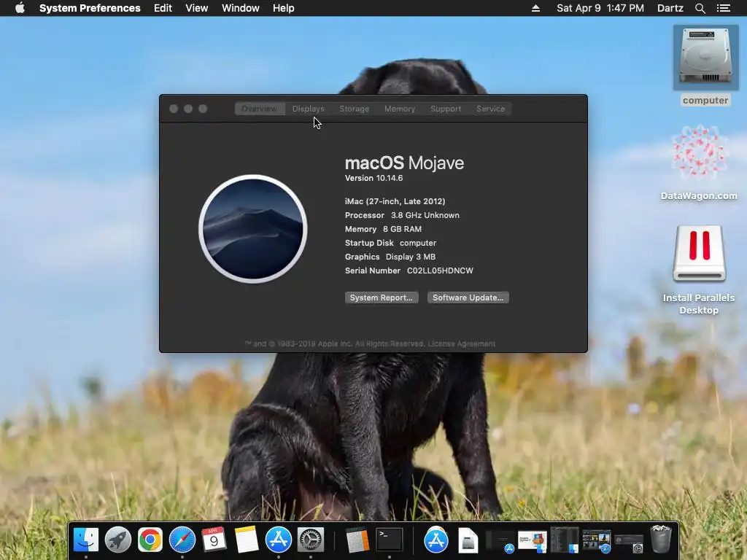Image resolution: width=747 pixels, height=560 pixels.
Task: Launch Safari compass icon in Dock
Action: (x=182, y=540)
